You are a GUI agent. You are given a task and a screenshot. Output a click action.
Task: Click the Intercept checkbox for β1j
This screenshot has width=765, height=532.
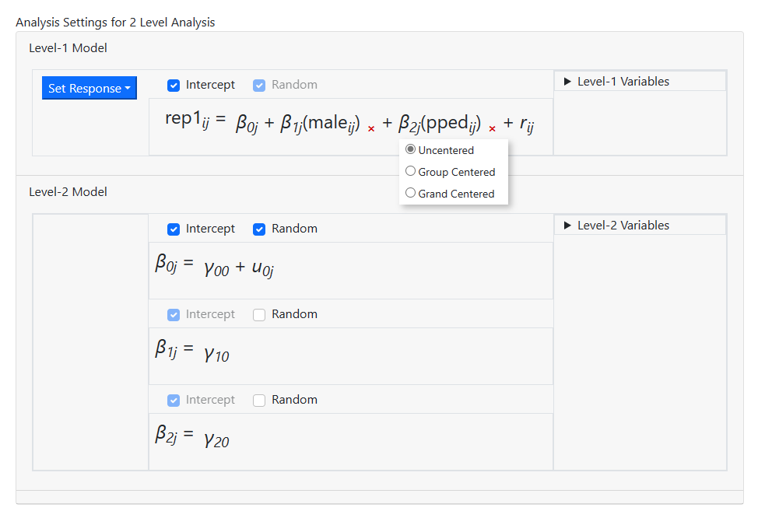(x=174, y=314)
